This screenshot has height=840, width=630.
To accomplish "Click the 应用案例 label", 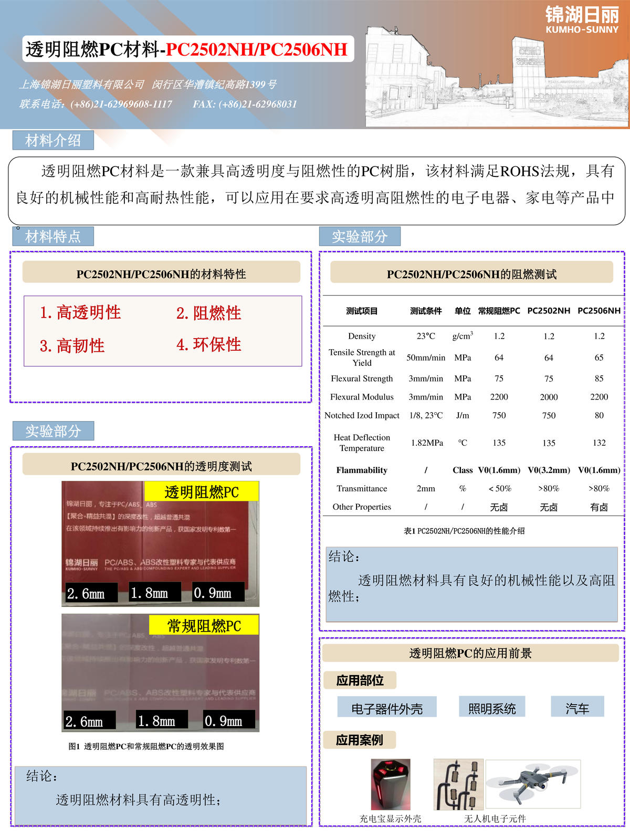I will [x=360, y=740].
